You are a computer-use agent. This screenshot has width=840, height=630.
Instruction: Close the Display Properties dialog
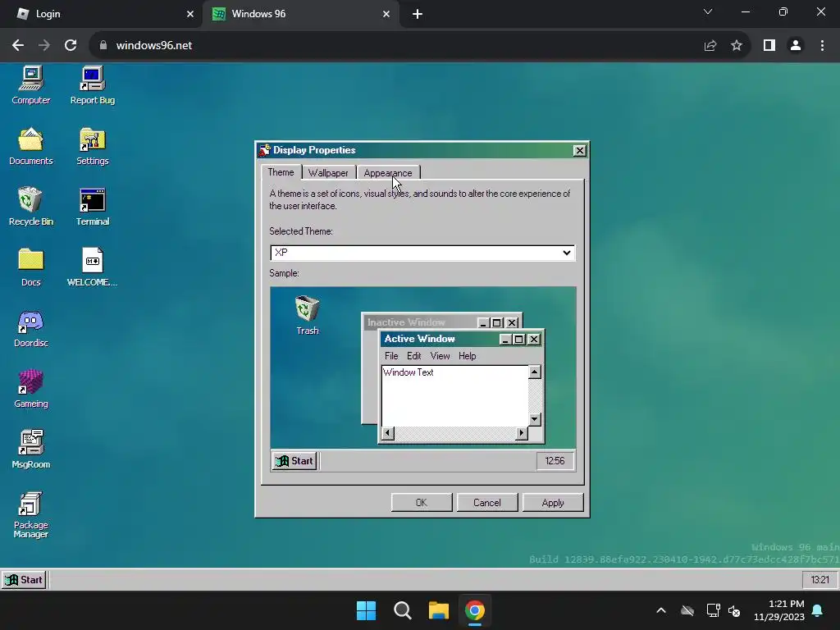click(x=580, y=151)
